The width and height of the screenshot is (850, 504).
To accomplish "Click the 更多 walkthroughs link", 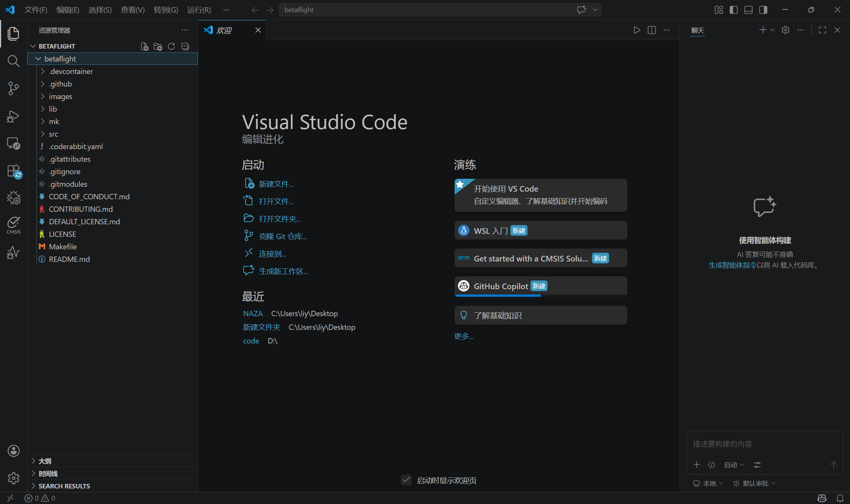I will [464, 336].
